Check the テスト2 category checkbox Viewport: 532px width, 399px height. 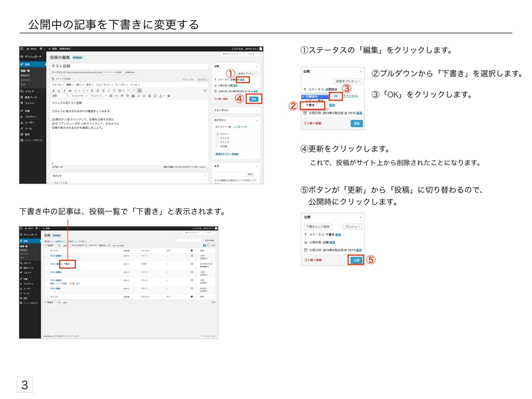click(x=217, y=138)
